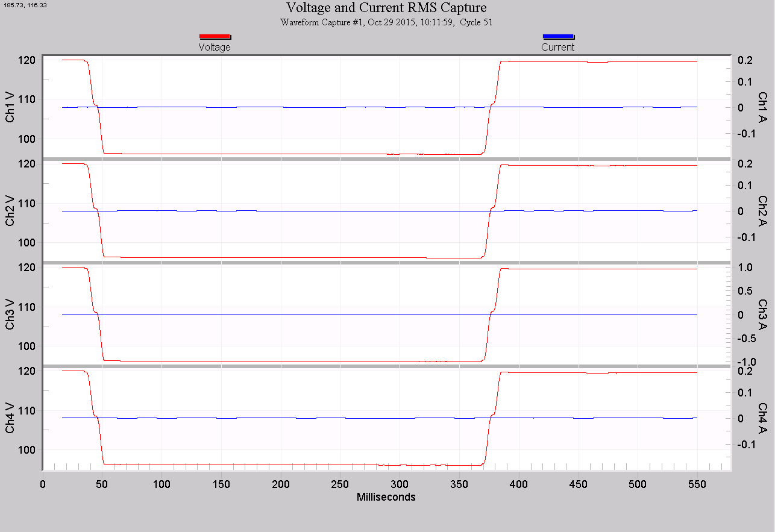775x532 pixels.
Task: Open the Milliseconds axis options
Action: (x=386, y=497)
